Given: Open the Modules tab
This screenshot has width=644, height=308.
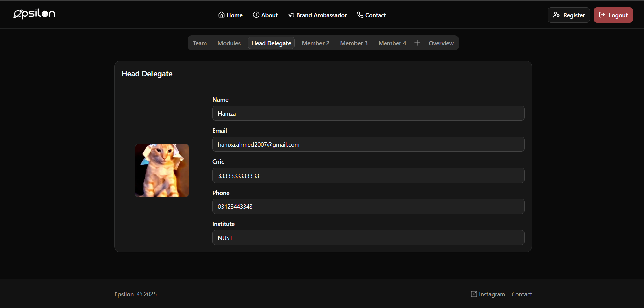Looking at the screenshot, I should tap(229, 43).
